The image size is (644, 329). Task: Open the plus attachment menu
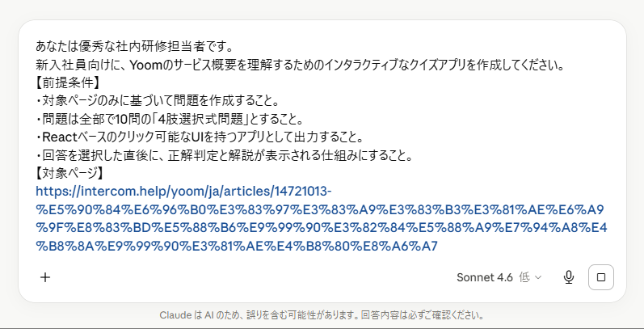pyautogui.click(x=45, y=277)
